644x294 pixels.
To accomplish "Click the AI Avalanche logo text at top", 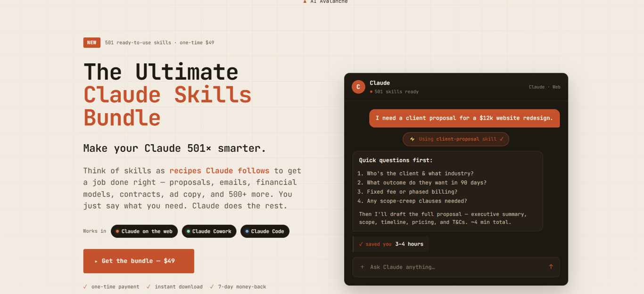I will 325,1.
